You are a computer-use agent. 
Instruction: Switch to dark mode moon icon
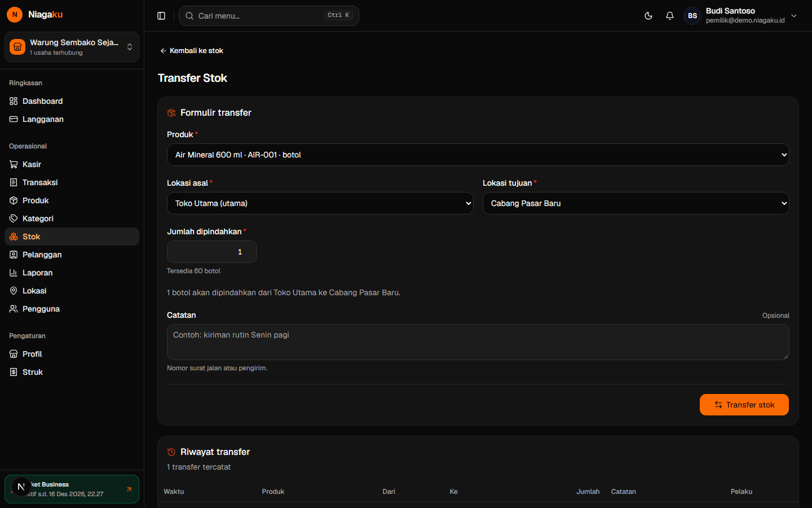tap(648, 16)
